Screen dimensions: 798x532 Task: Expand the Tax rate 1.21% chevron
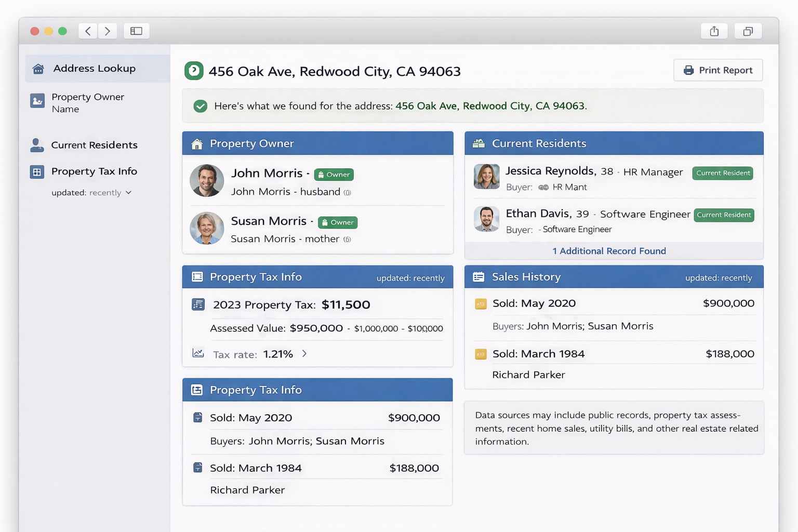point(304,354)
